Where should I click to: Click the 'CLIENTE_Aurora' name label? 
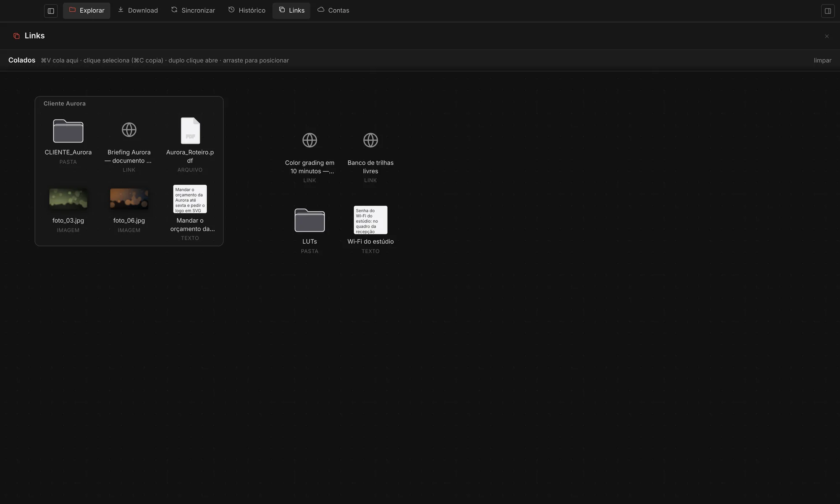(68, 152)
